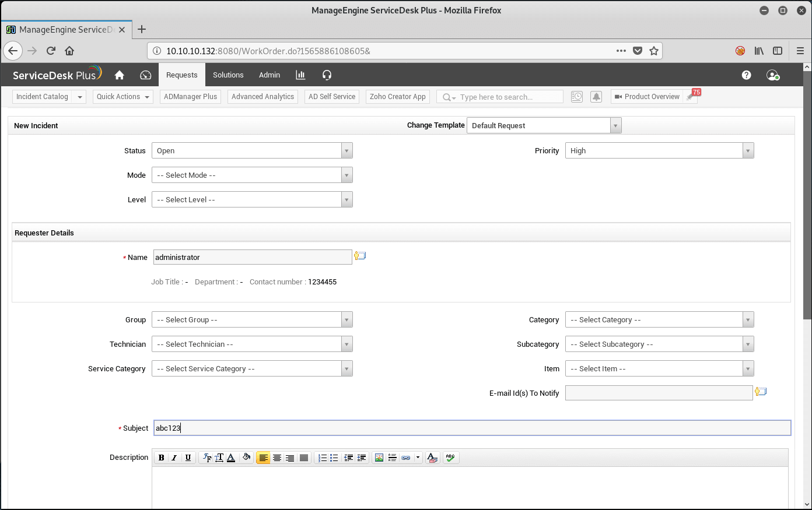The image size is (812, 510).
Task: Align description text right
Action: point(290,458)
